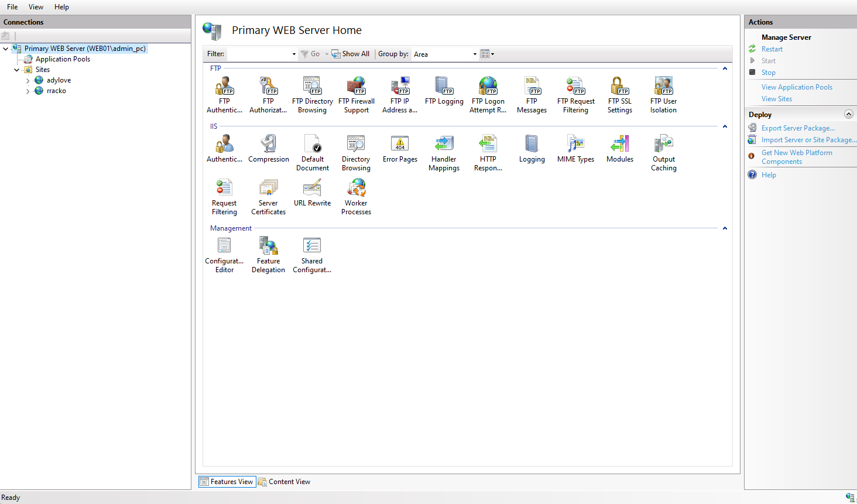Expand the adylove site node
The image size is (857, 504).
28,81
